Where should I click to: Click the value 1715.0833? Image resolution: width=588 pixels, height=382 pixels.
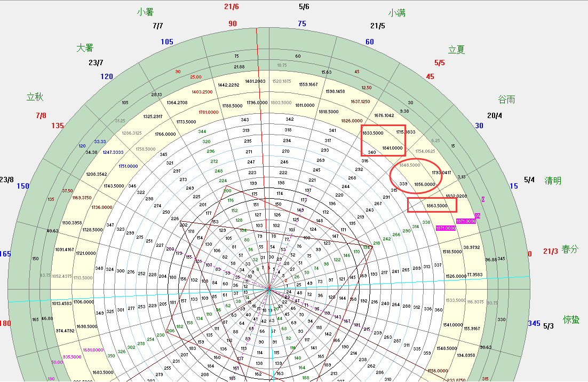(x=406, y=132)
